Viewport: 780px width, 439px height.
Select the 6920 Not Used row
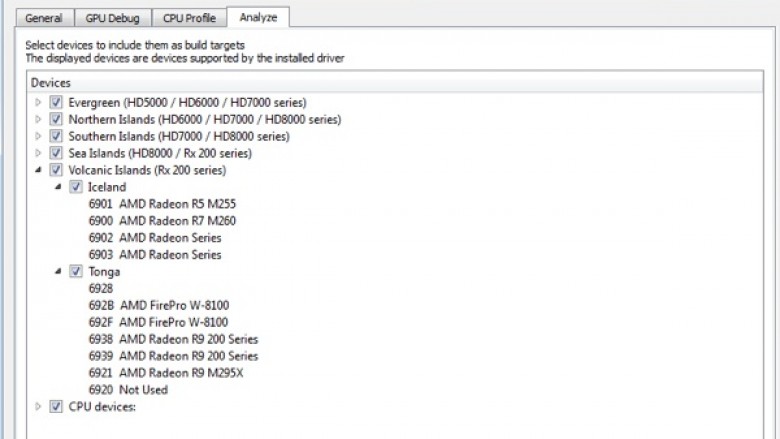(x=128, y=390)
